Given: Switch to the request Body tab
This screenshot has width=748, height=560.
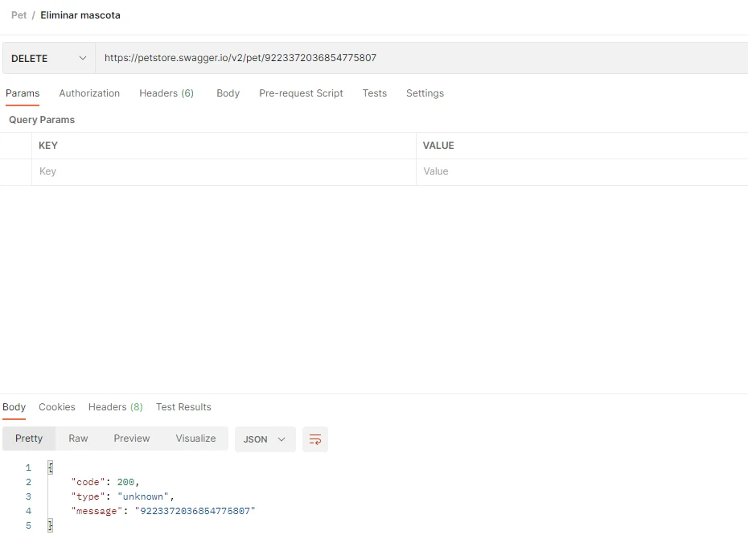Looking at the screenshot, I should pyautogui.click(x=228, y=93).
